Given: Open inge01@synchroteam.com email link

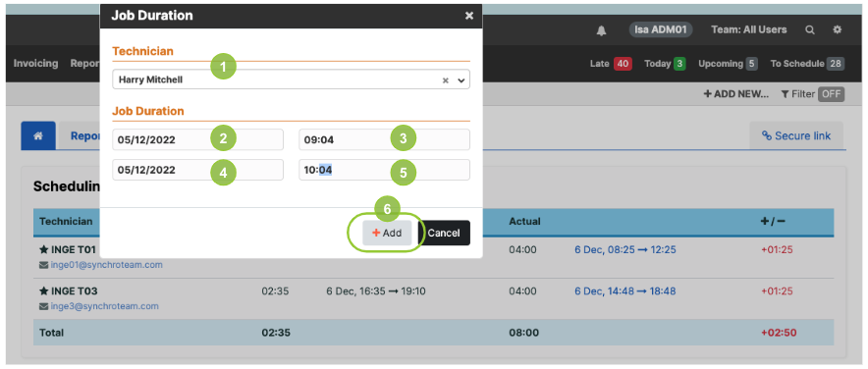Looking at the screenshot, I should [106, 264].
